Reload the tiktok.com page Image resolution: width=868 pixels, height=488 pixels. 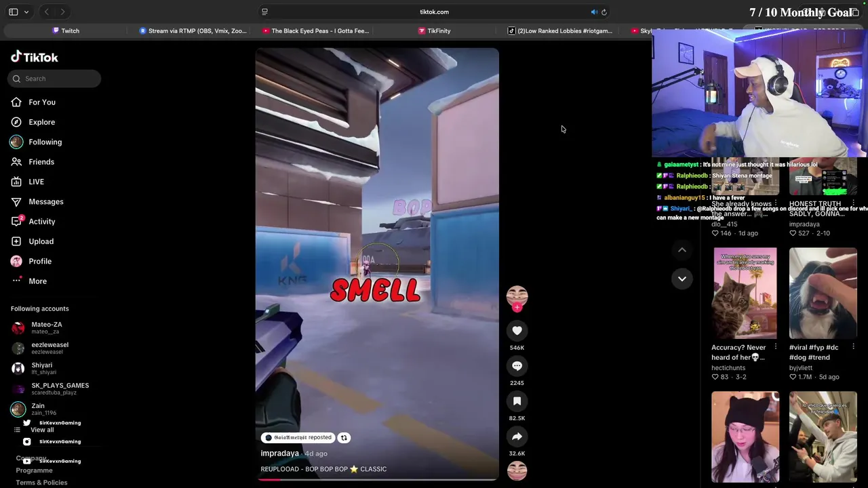click(x=604, y=12)
